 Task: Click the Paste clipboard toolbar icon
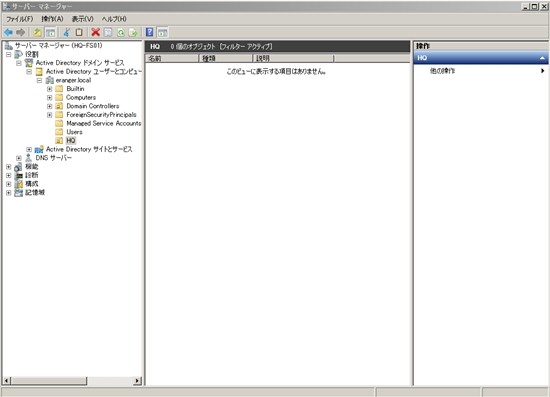pyautogui.click(x=79, y=33)
